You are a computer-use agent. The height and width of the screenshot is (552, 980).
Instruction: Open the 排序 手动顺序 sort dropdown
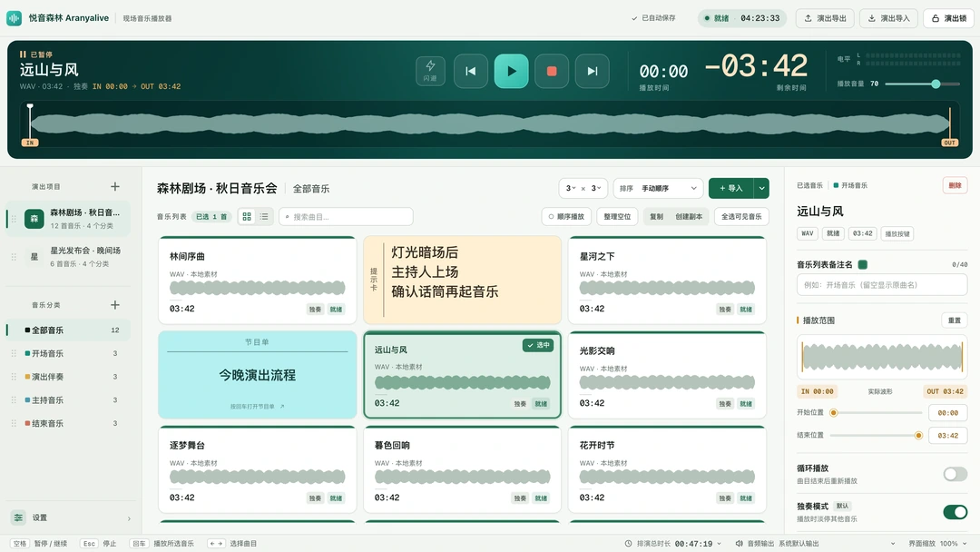click(658, 188)
